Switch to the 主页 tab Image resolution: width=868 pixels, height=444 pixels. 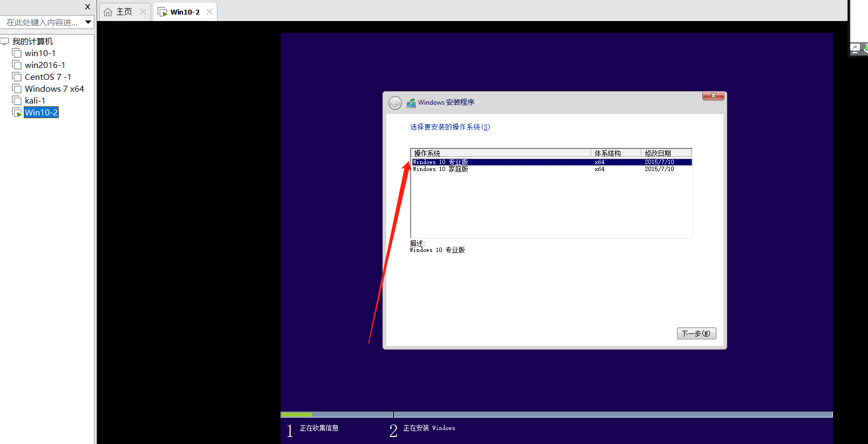point(124,12)
